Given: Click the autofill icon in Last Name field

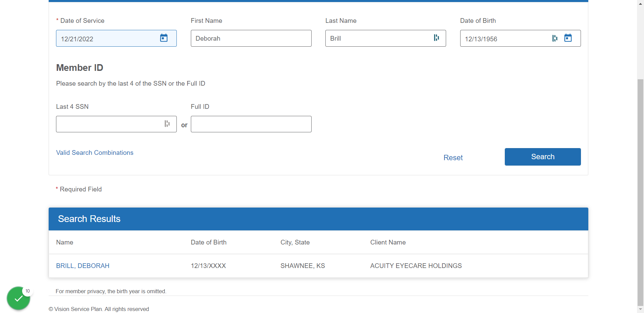Looking at the screenshot, I should click(436, 38).
